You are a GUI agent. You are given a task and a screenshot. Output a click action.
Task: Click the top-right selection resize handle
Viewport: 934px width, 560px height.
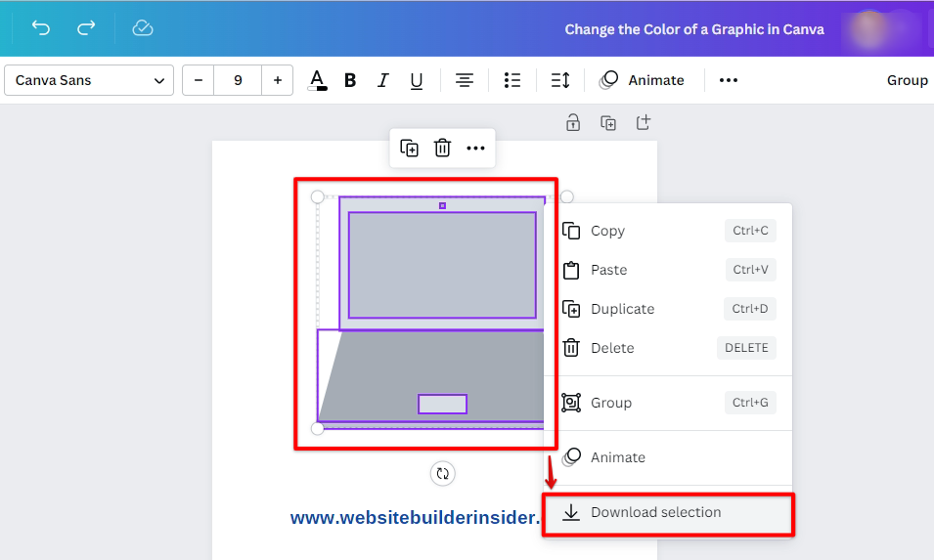point(567,197)
